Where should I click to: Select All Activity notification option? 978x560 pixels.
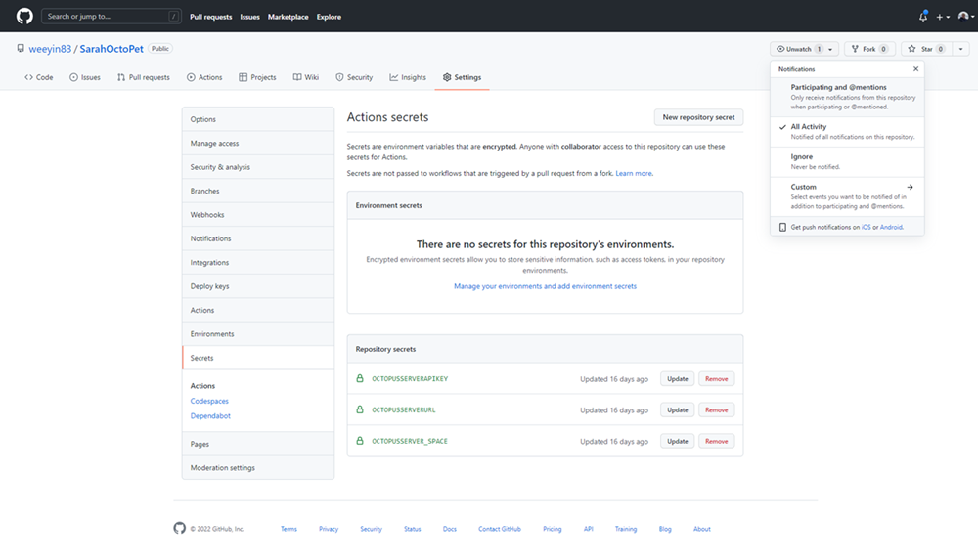tap(847, 132)
